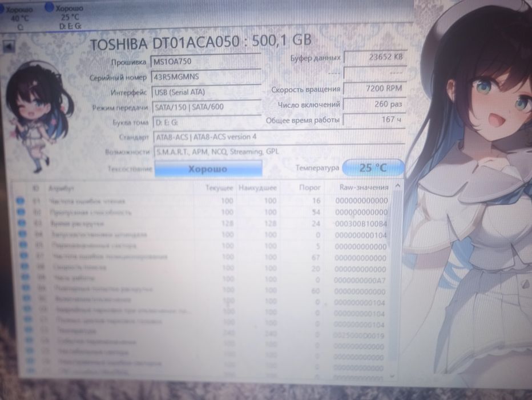This screenshot has width=532, height=400.
Task: Click the Прошивка label
Action: [128, 62]
